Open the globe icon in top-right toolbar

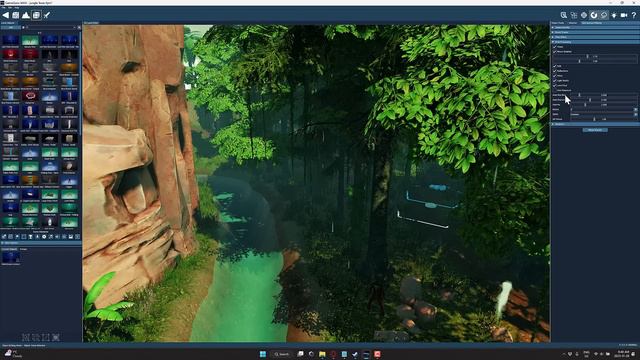tap(584, 15)
